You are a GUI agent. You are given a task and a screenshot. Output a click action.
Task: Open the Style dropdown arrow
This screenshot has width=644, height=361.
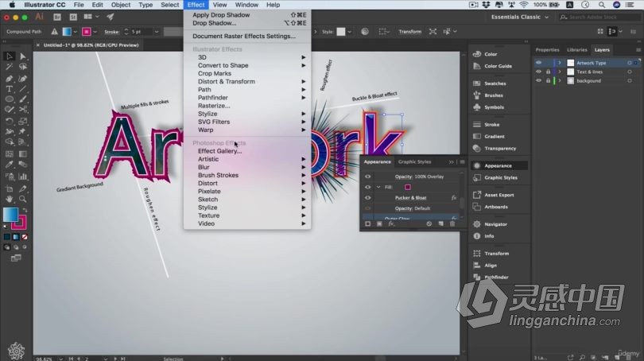pyautogui.click(x=350, y=32)
